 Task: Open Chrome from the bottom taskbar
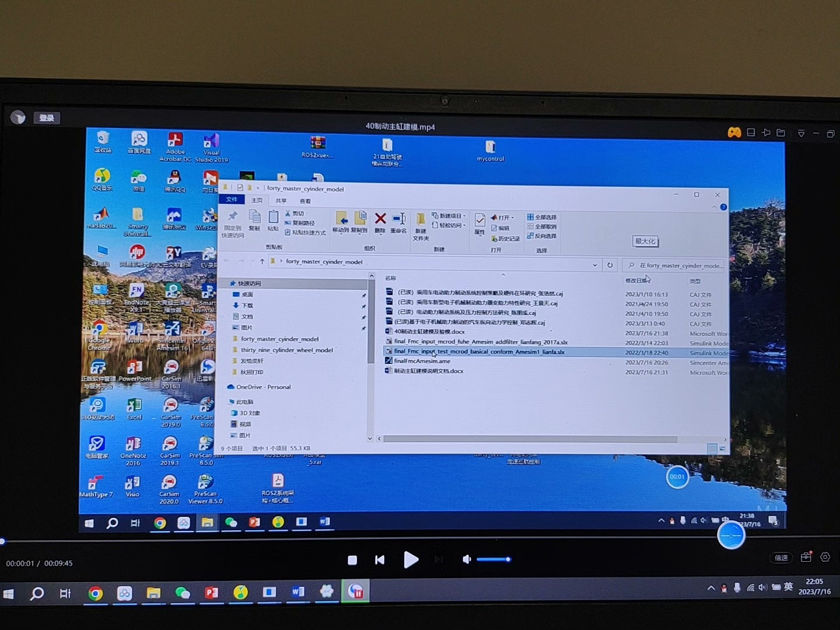(96, 593)
